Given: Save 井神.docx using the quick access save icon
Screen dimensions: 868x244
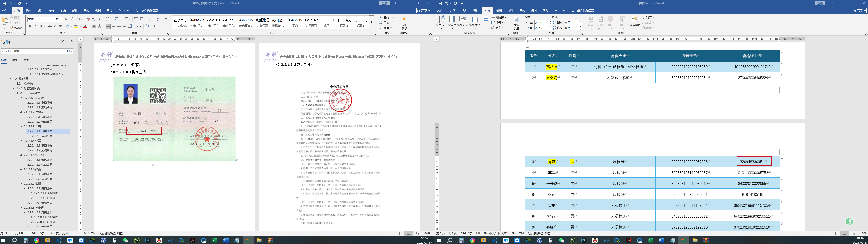Looking at the screenshot, I should pyautogui.click(x=440, y=3).
